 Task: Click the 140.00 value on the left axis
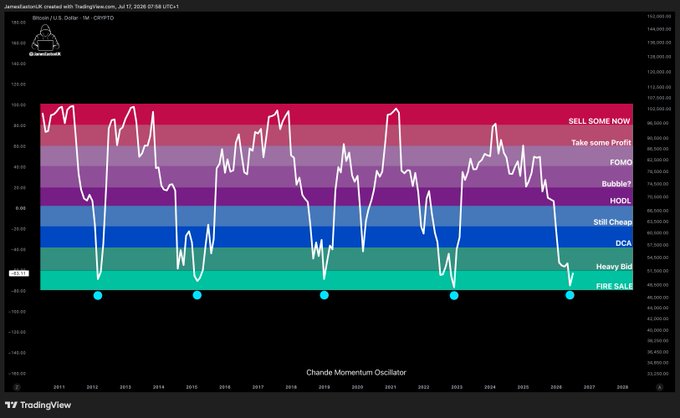coord(19,64)
